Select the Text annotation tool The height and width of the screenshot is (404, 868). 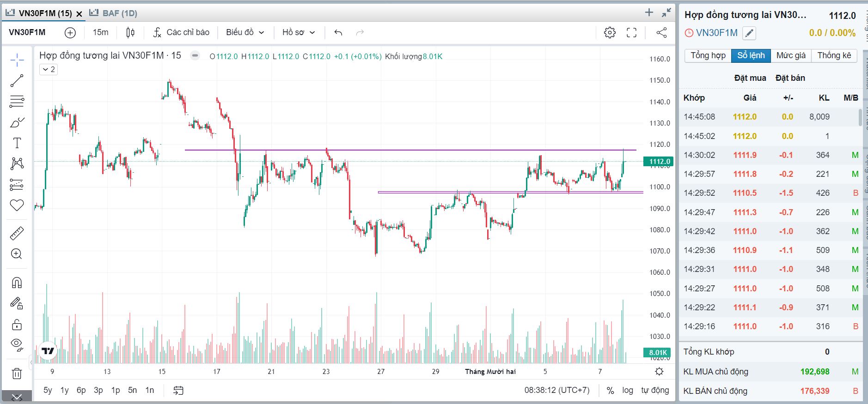coord(17,143)
